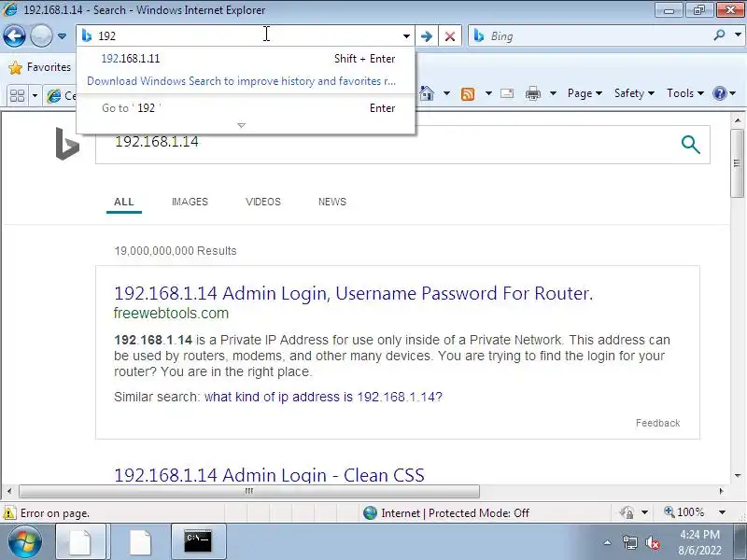Expand the address bar autocomplete dropdown
747x560 pixels.
pos(406,36)
